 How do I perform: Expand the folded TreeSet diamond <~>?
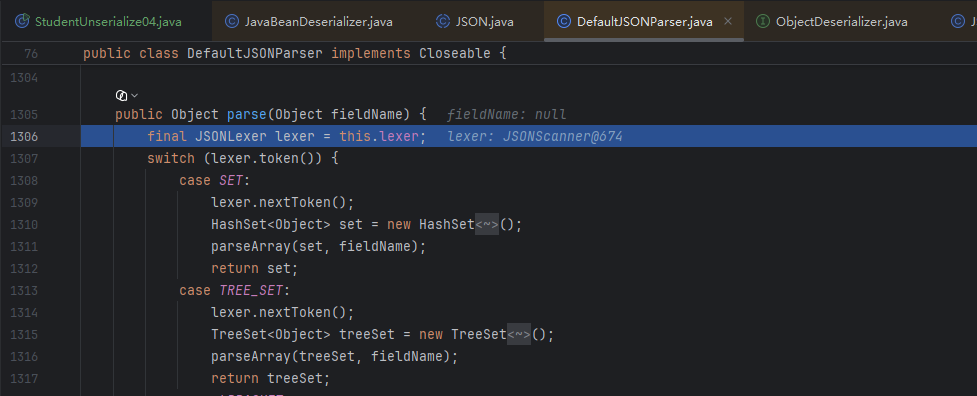[519, 334]
